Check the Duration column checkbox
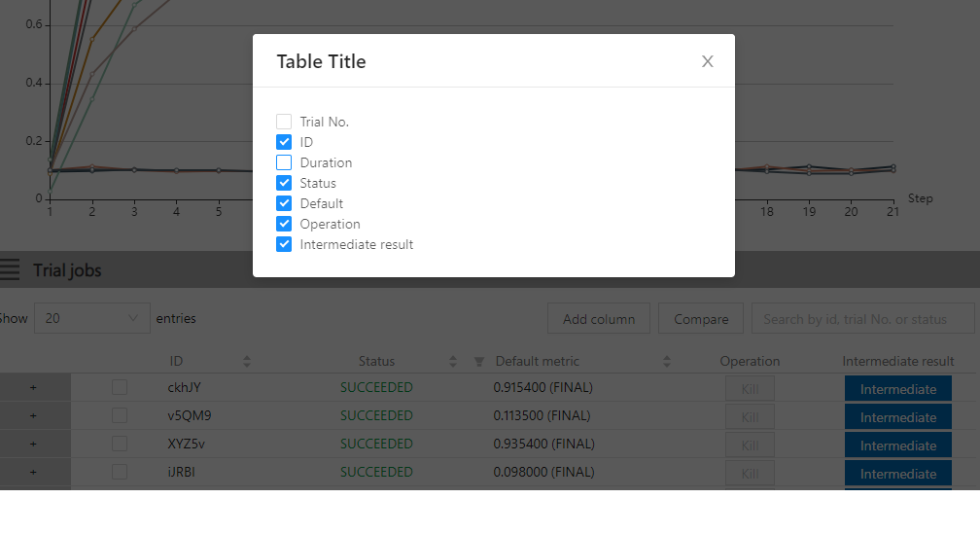The width and height of the screenshot is (980, 534). [284, 162]
